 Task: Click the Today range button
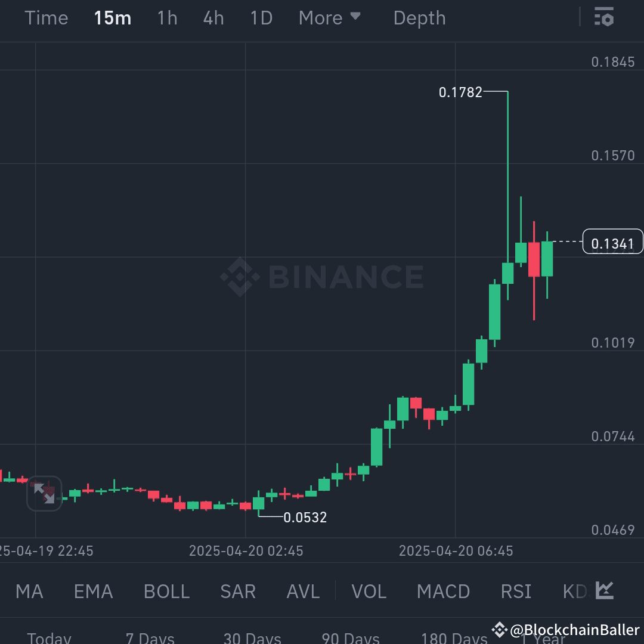(x=48, y=638)
